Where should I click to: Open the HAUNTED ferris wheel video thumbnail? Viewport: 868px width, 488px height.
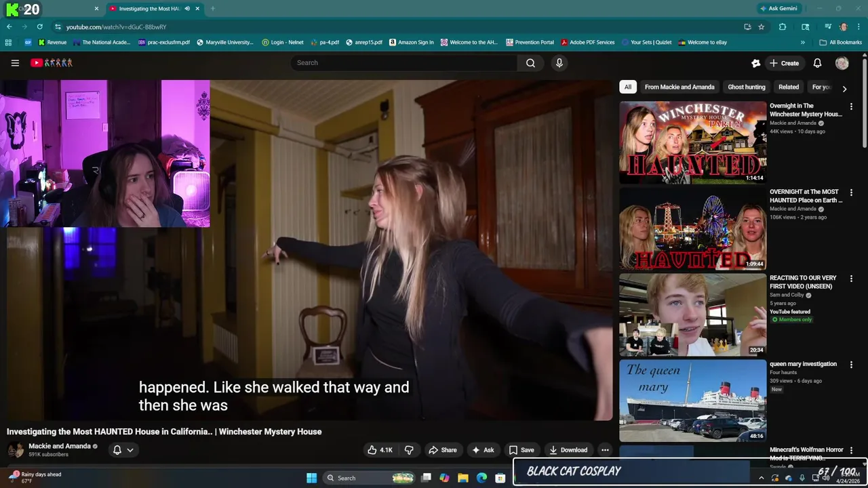[692, 228]
